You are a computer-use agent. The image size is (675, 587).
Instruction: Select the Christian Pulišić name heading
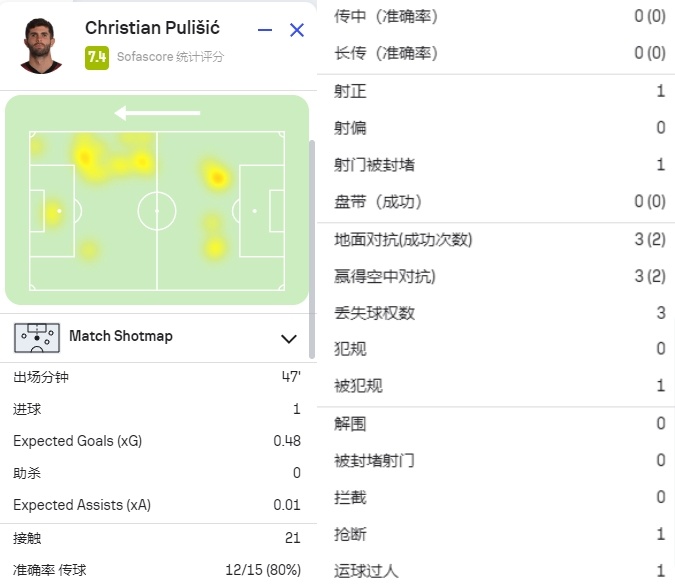pyautogui.click(x=152, y=28)
